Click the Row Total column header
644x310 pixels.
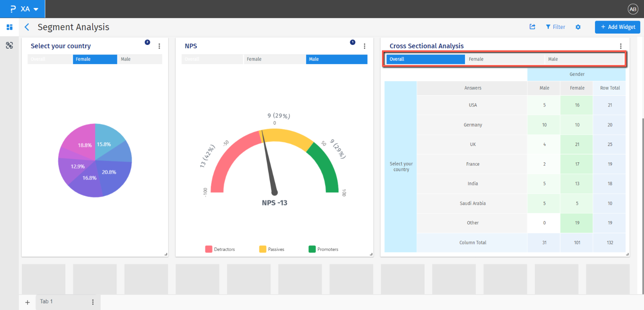[610, 88]
